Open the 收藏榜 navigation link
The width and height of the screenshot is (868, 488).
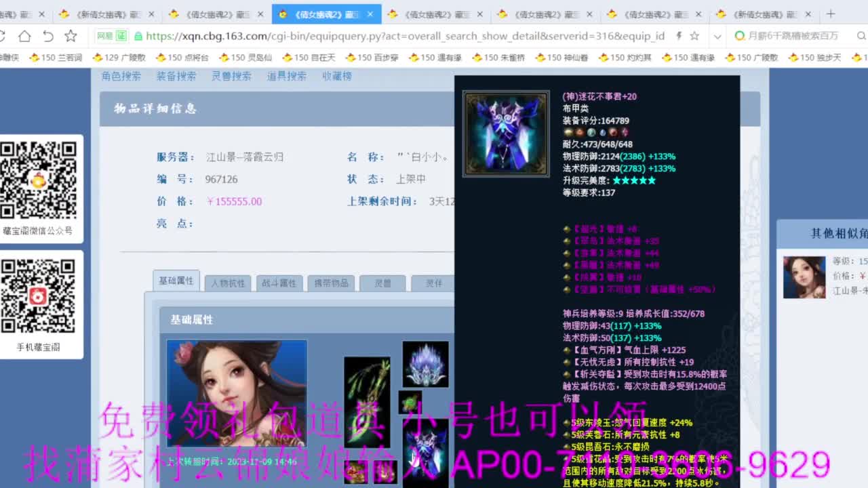[x=337, y=77]
